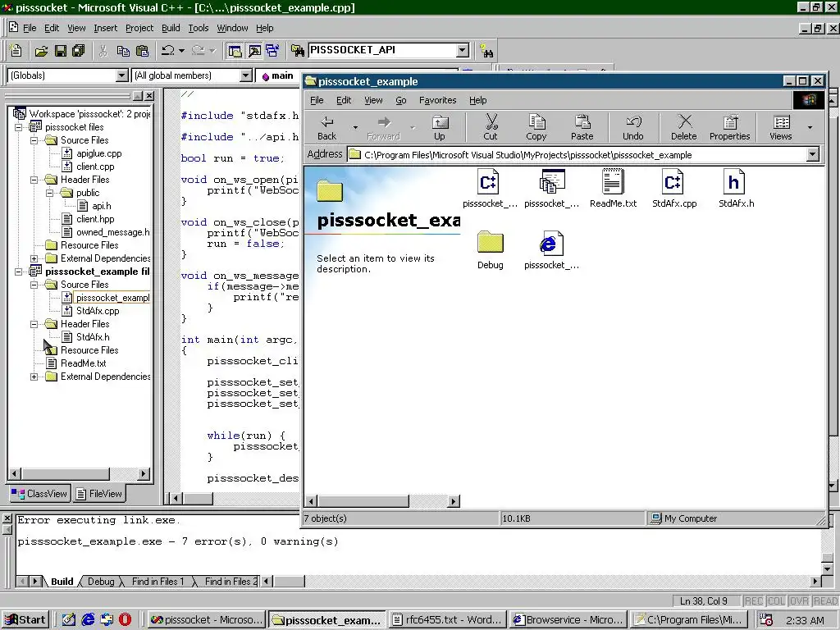The image size is (840, 630).
Task: Open the Favorites menu in explorer window
Action: (438, 100)
